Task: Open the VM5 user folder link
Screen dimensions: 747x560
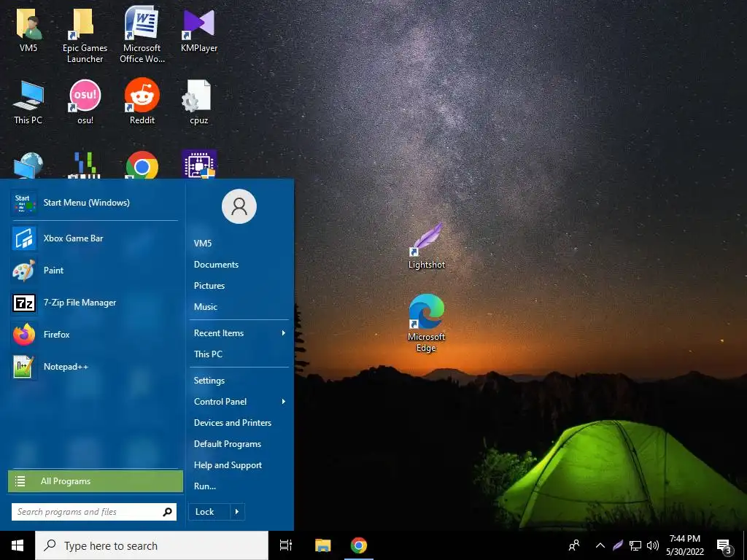Action: point(203,244)
